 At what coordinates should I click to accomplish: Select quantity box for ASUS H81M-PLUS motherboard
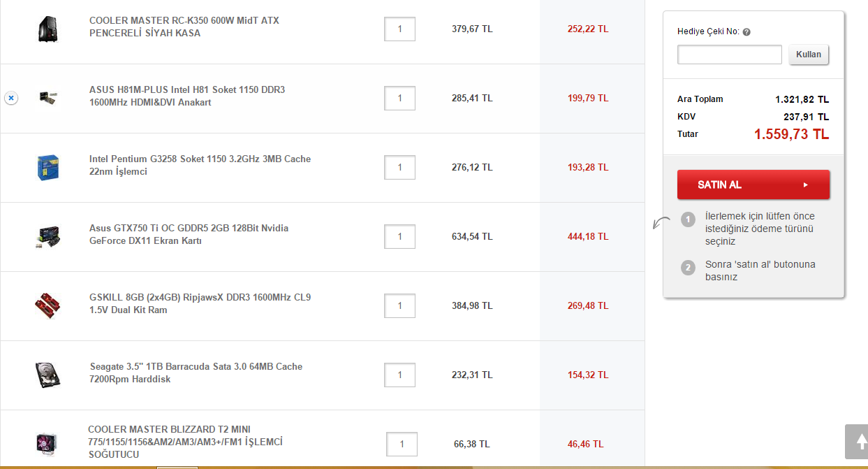pos(399,98)
